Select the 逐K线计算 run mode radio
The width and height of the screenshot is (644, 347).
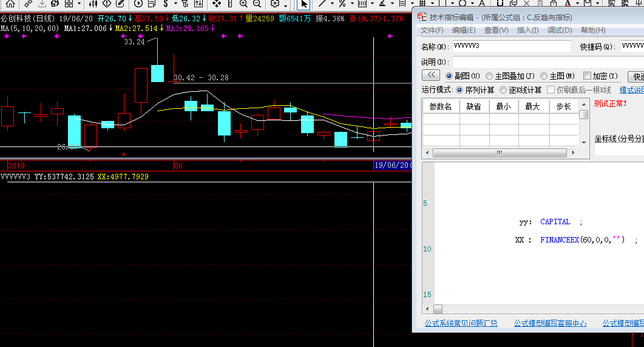pos(503,90)
